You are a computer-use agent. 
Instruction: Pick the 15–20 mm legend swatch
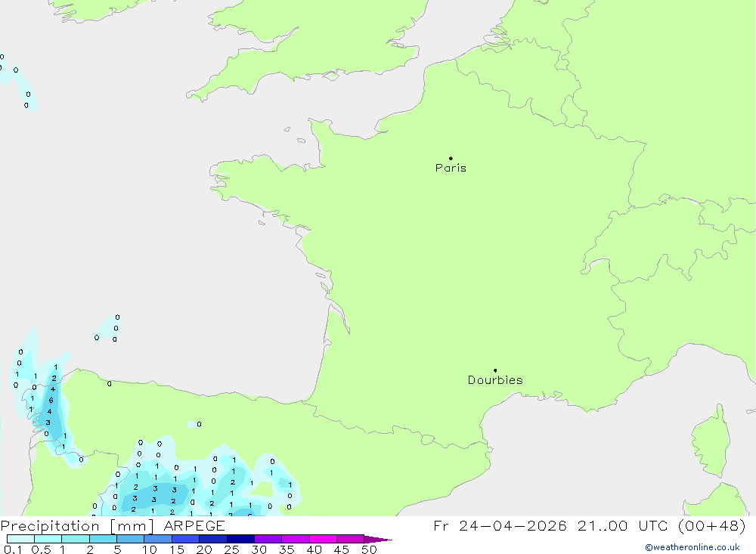tap(186, 539)
